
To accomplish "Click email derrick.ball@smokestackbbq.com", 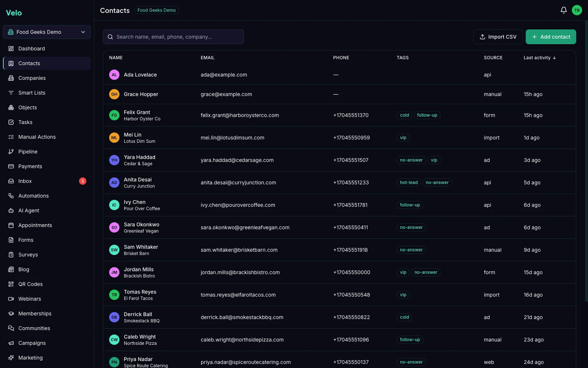I will pyautogui.click(x=242, y=317).
